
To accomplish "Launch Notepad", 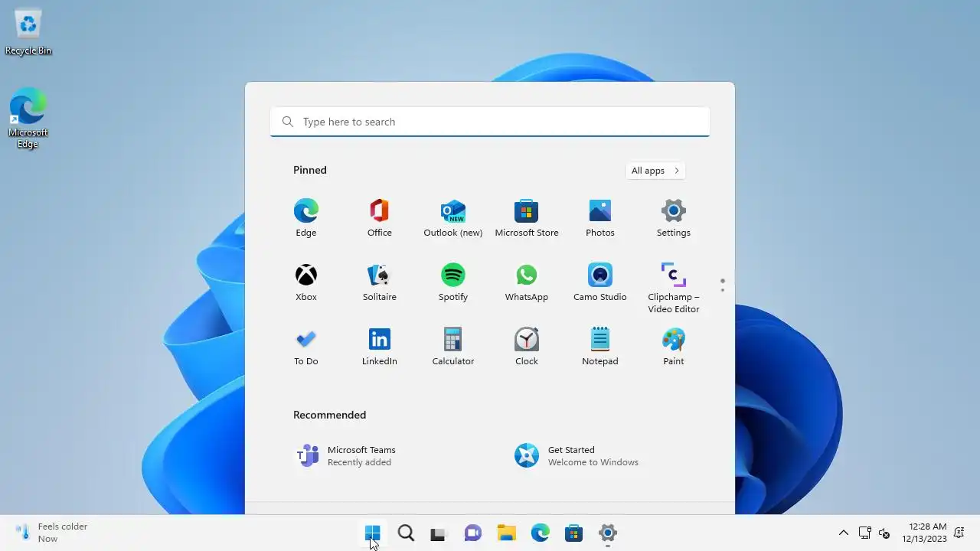I will pyautogui.click(x=599, y=347).
